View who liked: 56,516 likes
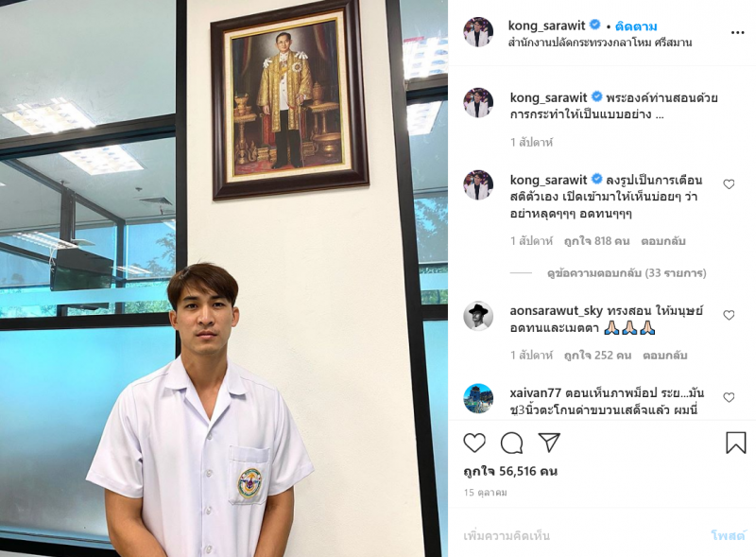Screen dimensions: 756x557 (x=510, y=472)
